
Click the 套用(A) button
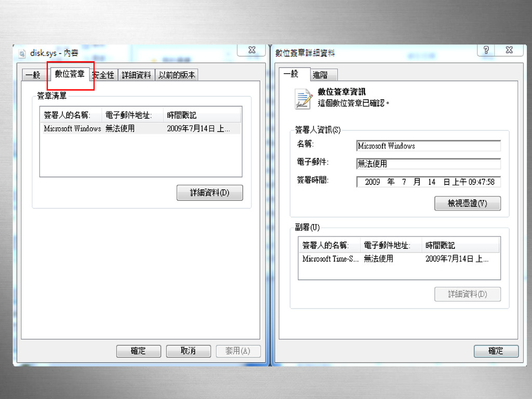(238, 351)
